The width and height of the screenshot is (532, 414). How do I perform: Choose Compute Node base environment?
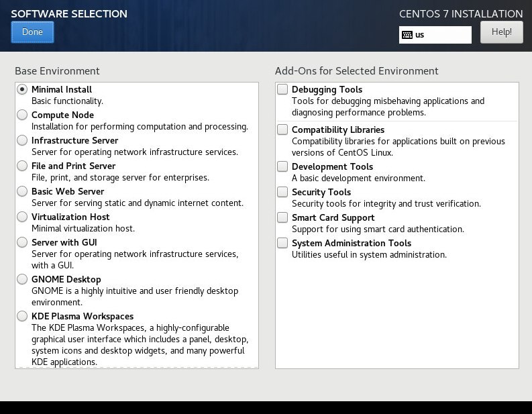[22, 115]
